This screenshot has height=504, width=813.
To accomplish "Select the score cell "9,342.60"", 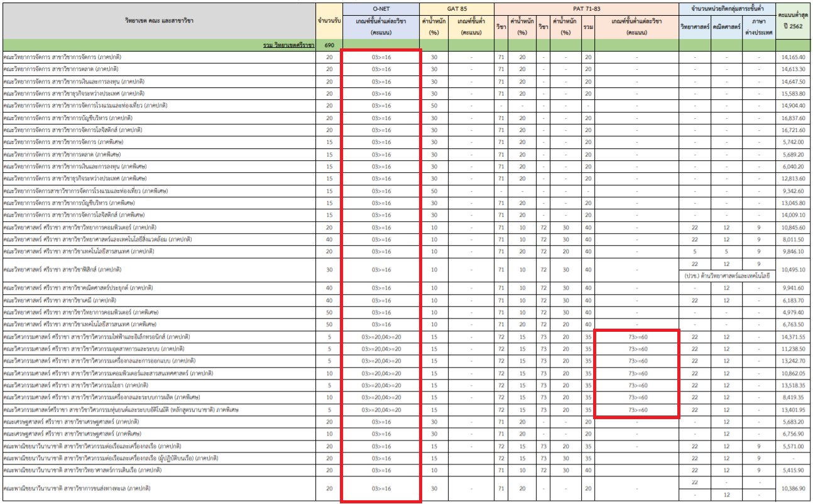I will point(793,191).
